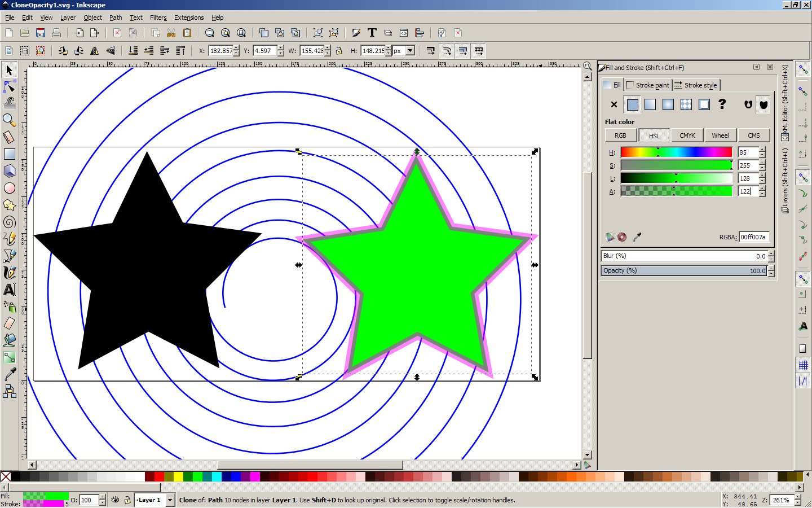812x508 pixels.
Task: Open the Extensions menu
Action: pos(188,17)
